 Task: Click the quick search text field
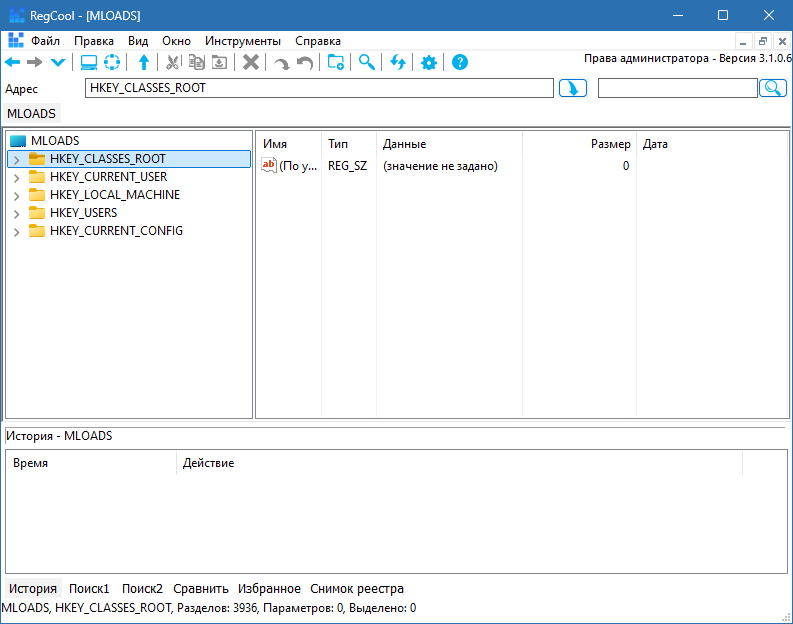coord(678,88)
